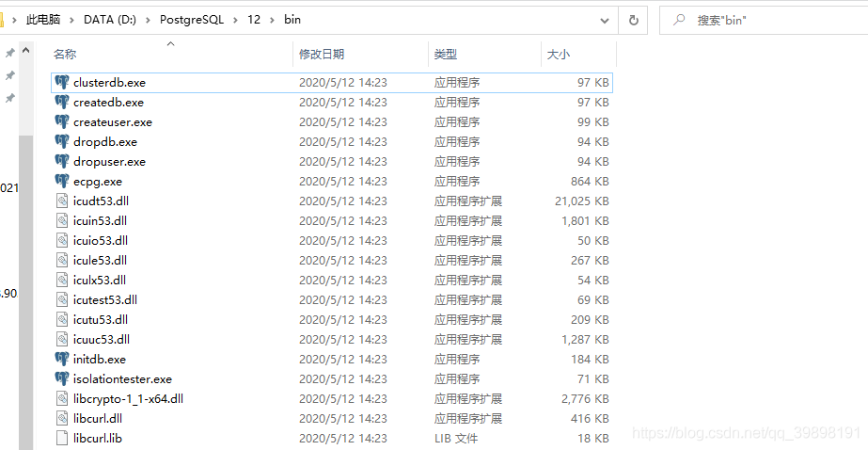Click the dropdb.exe elephant icon
868x450 pixels.
[62, 142]
